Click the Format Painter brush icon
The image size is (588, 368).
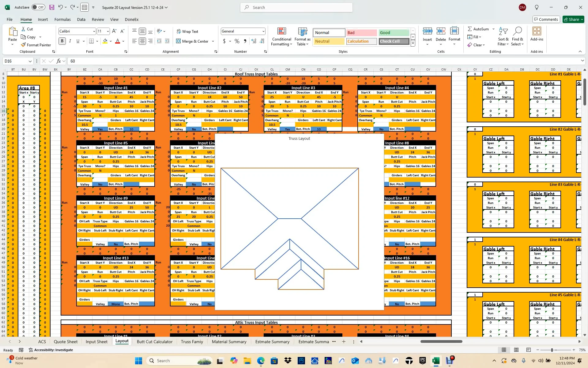pyautogui.click(x=23, y=45)
